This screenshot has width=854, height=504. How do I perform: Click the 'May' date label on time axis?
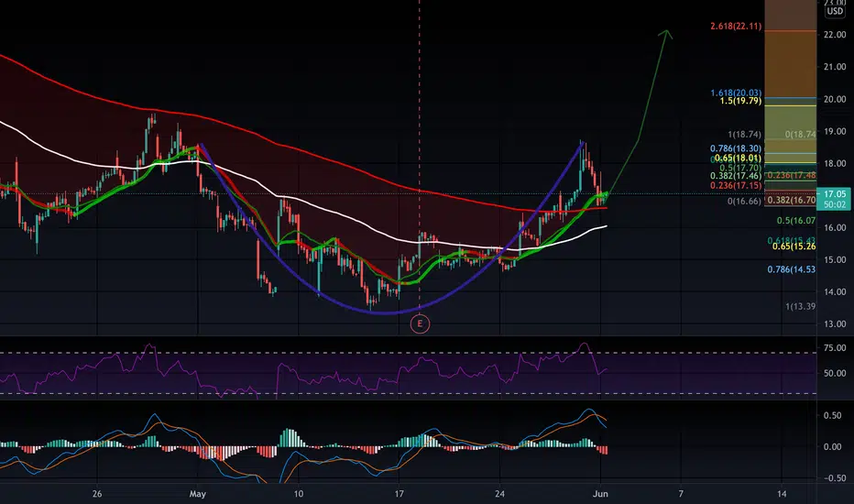point(198,494)
